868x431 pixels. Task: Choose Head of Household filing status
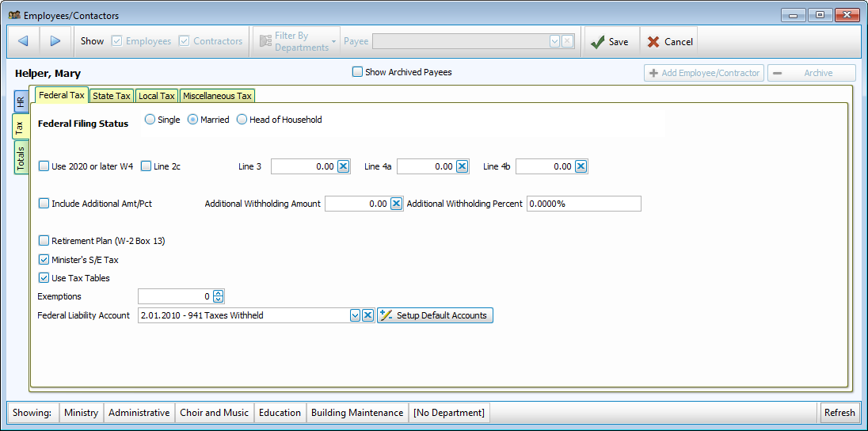(x=242, y=120)
